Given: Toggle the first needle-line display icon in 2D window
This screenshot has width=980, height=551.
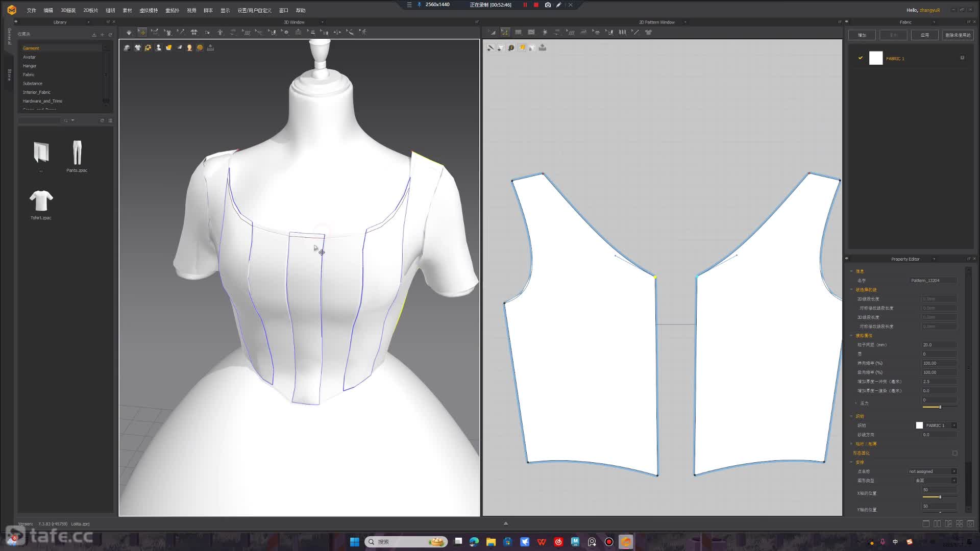Looking at the screenshot, I should tap(491, 48).
